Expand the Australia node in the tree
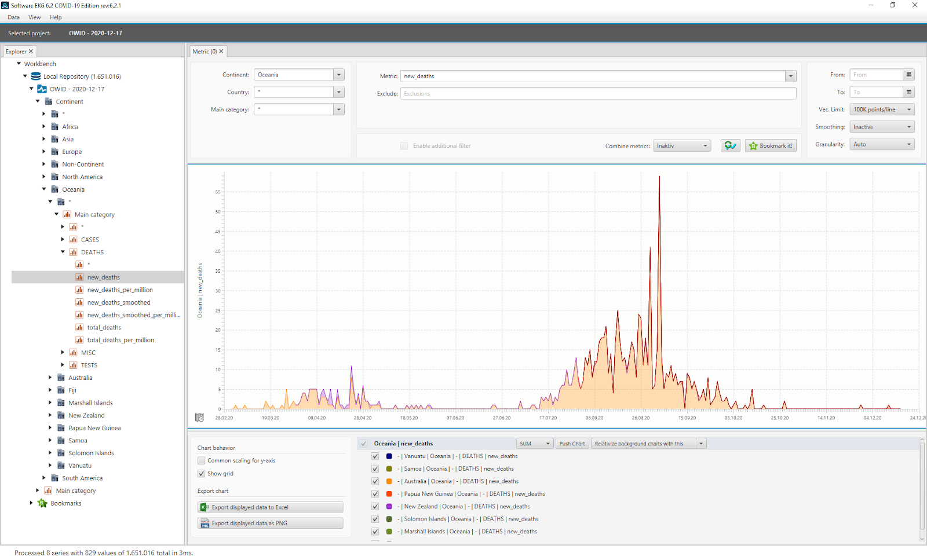The image size is (927, 560). (x=50, y=378)
